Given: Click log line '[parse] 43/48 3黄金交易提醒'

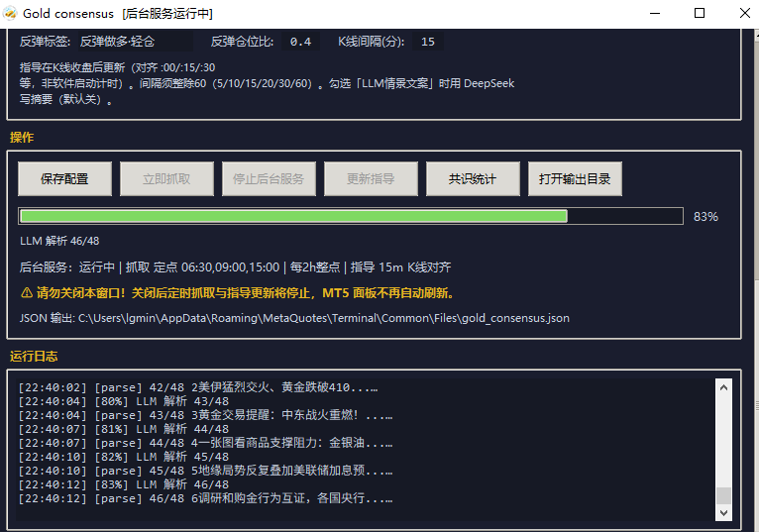Looking at the screenshot, I should (x=205, y=415).
